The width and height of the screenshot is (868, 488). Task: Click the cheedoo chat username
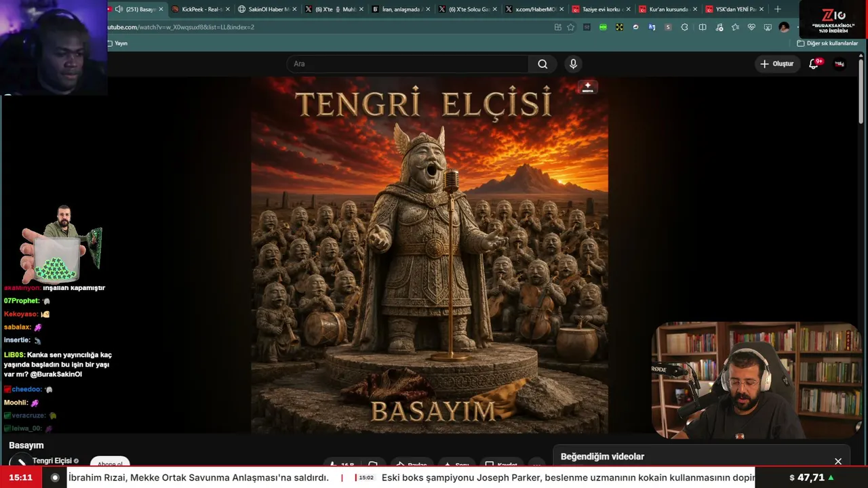click(x=27, y=390)
